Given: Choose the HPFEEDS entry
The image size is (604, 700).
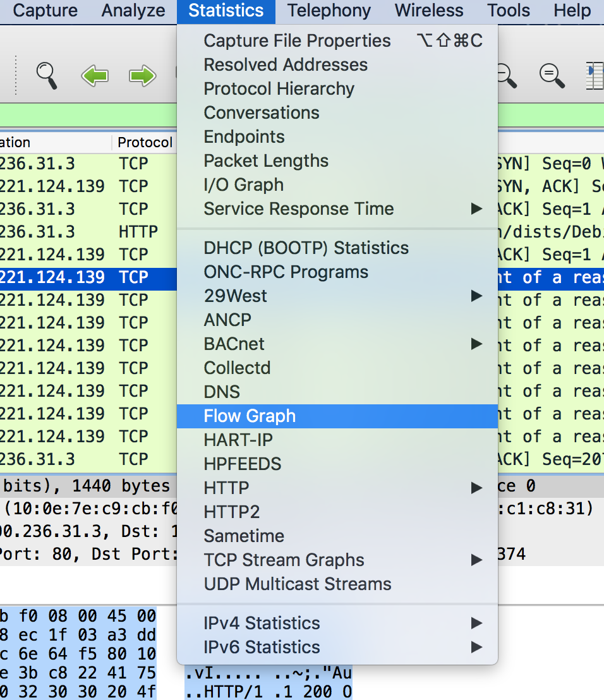Looking at the screenshot, I should pyautogui.click(x=337, y=464).
